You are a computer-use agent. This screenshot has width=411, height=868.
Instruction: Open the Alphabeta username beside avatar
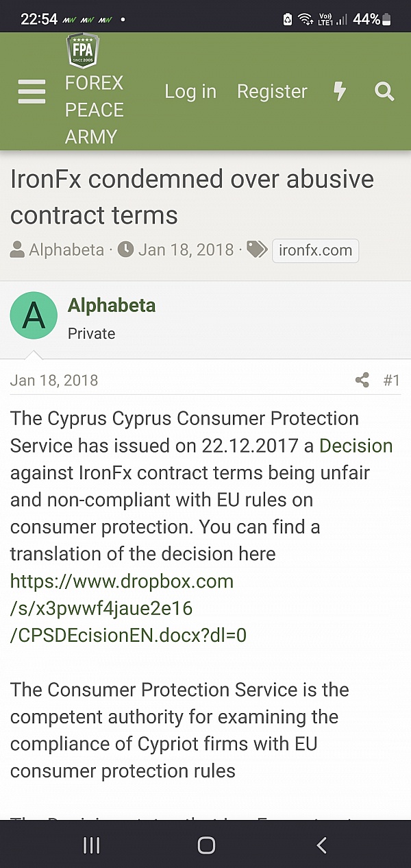pyautogui.click(x=112, y=306)
